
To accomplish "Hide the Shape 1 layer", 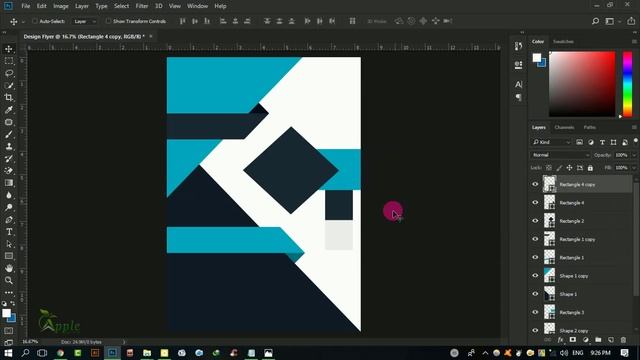I will click(535, 294).
